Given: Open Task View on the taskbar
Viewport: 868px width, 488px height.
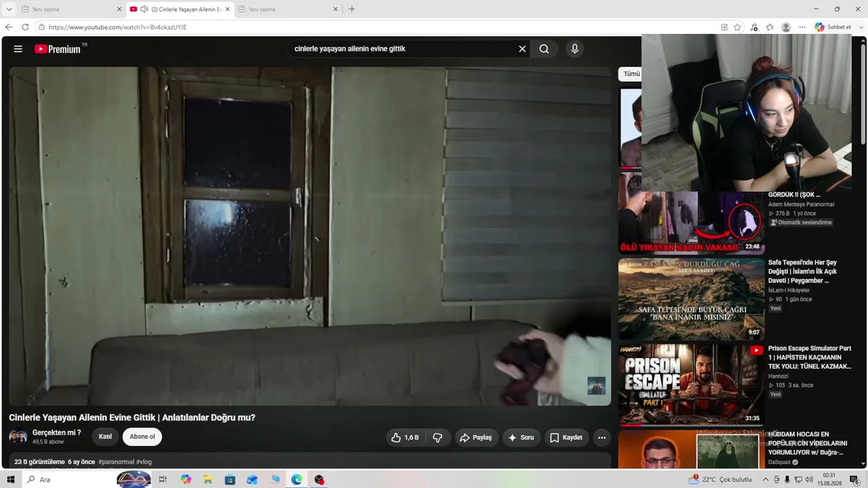Looking at the screenshot, I should tap(163, 480).
